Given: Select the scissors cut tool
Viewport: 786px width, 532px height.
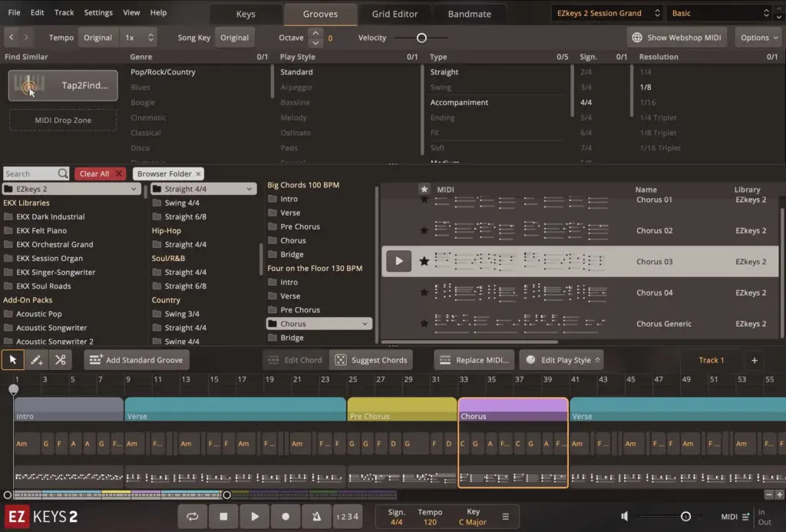Looking at the screenshot, I should [60, 359].
